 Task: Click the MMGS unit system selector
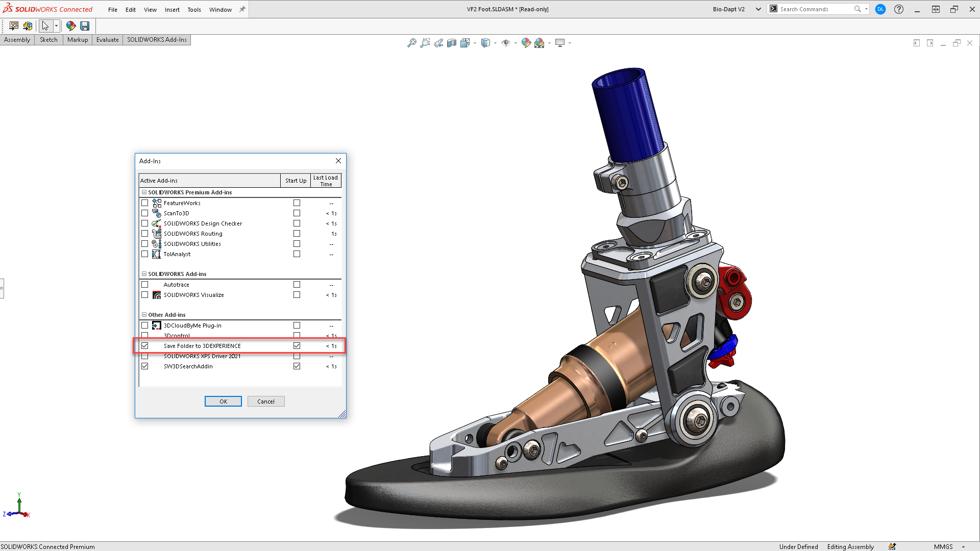point(943,546)
